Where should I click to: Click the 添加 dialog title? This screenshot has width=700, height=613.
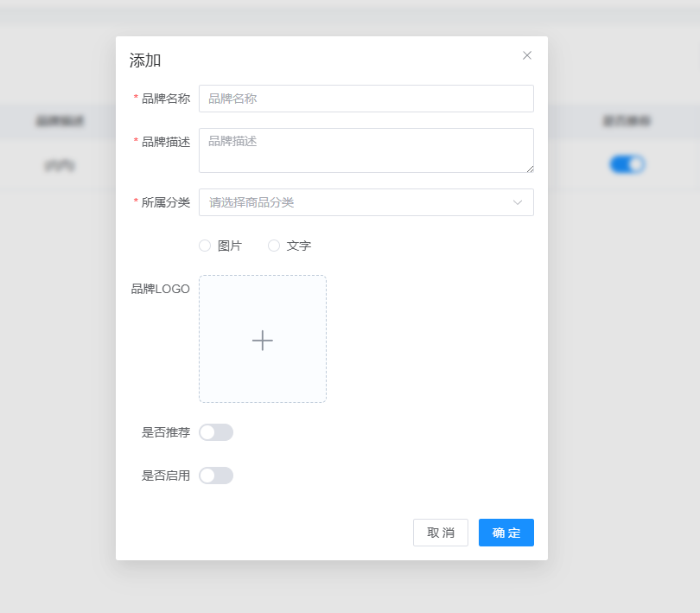145,61
